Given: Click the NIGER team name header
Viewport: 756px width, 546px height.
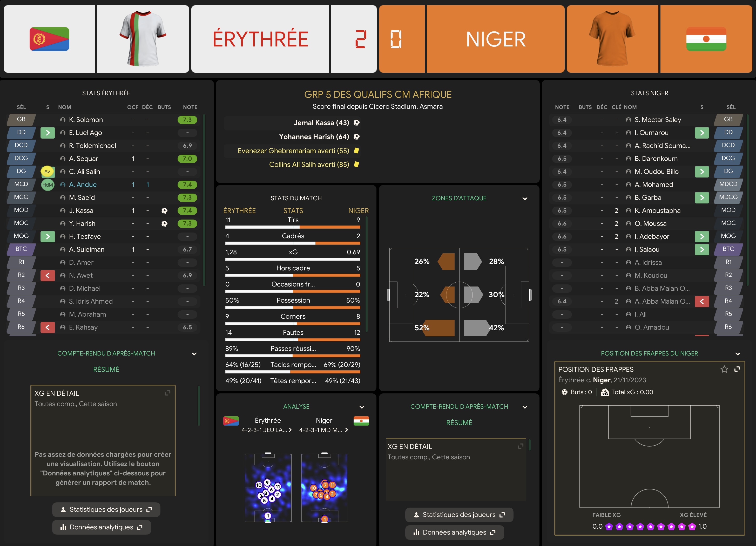Looking at the screenshot, I should (496, 39).
